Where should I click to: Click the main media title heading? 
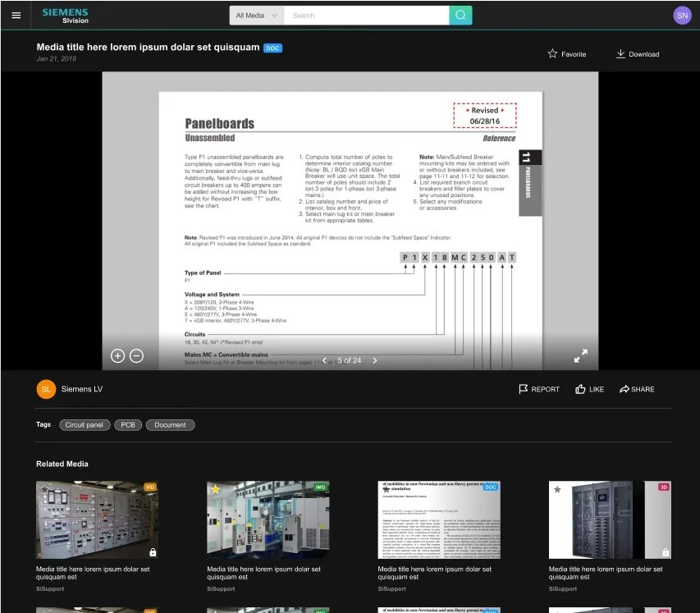pyautogui.click(x=148, y=48)
